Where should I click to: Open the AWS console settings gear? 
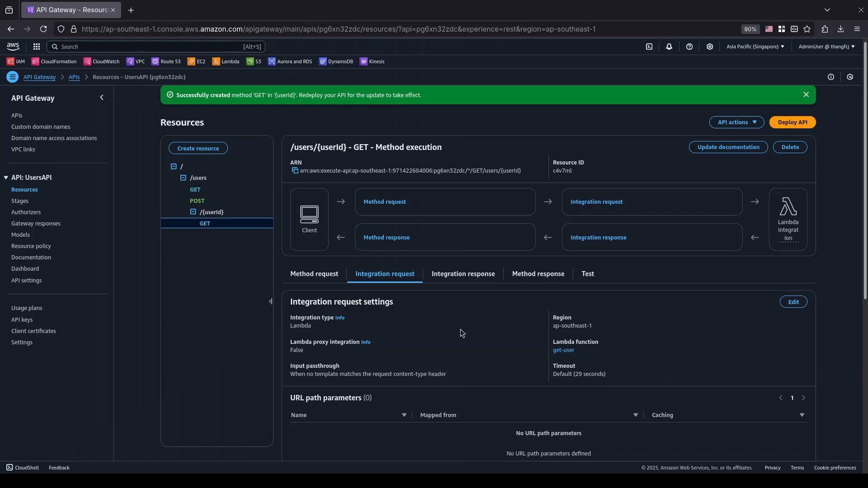pos(710,47)
